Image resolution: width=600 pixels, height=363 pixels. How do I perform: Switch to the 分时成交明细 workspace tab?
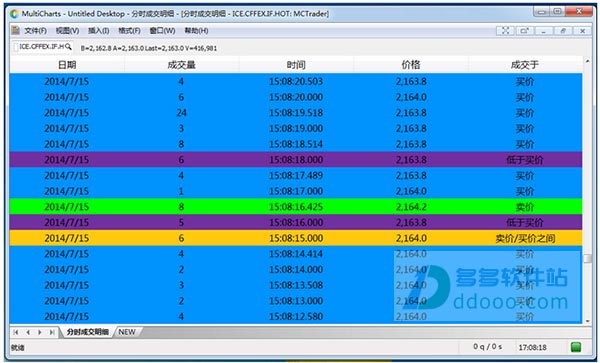(87, 332)
